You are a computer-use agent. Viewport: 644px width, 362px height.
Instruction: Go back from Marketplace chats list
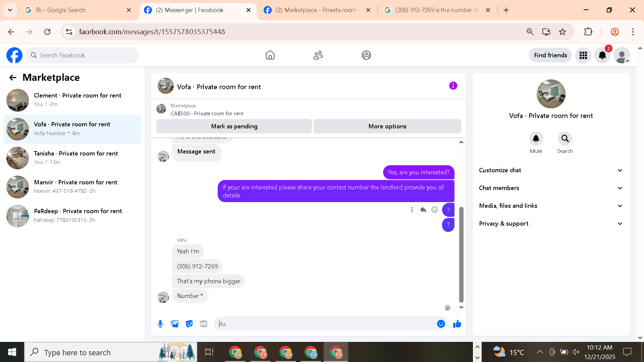(x=13, y=78)
